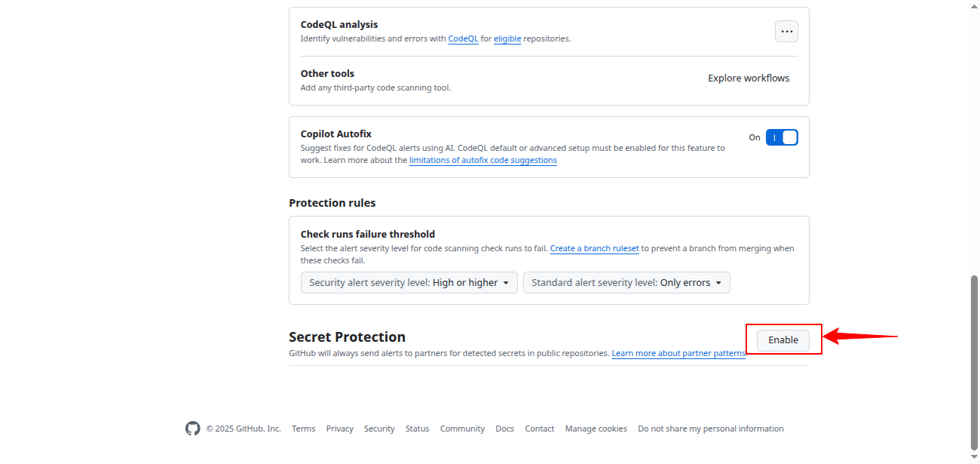Click the eligible repositories link
Screen dimensions: 980x464
click(507, 38)
